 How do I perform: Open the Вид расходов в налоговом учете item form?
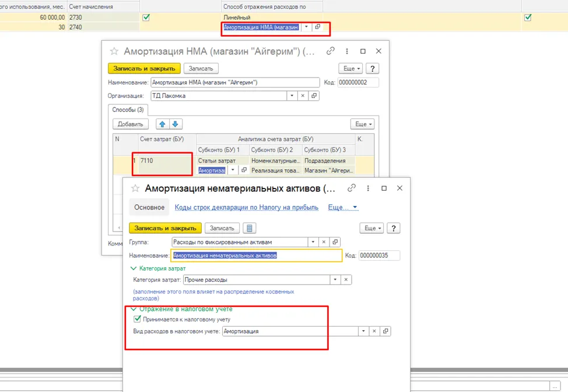pos(385,331)
